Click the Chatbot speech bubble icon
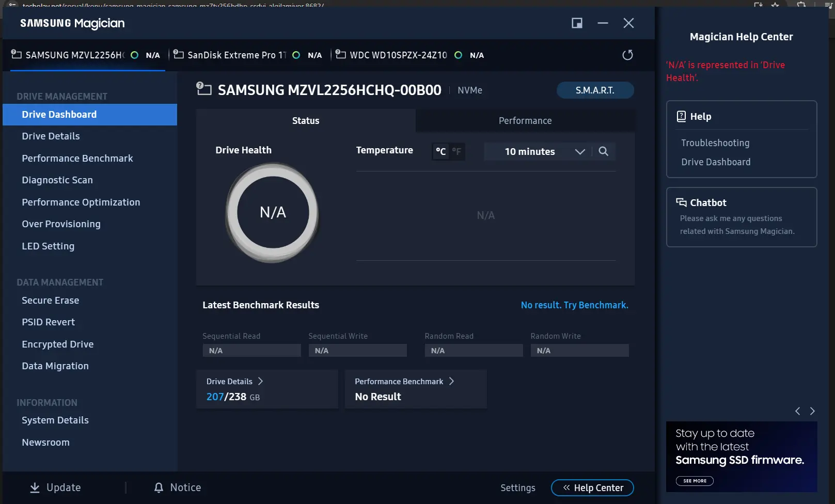 pos(681,202)
